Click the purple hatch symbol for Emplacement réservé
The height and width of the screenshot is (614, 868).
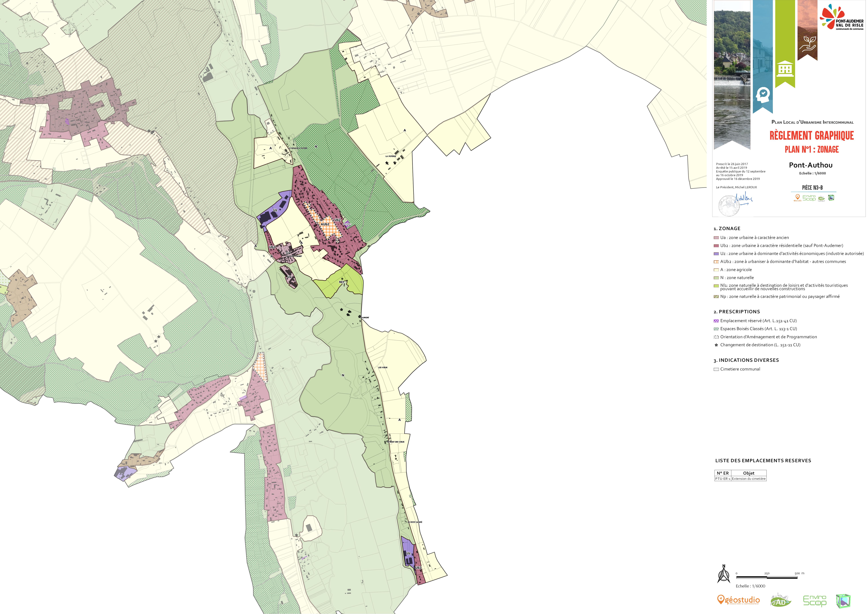click(716, 321)
